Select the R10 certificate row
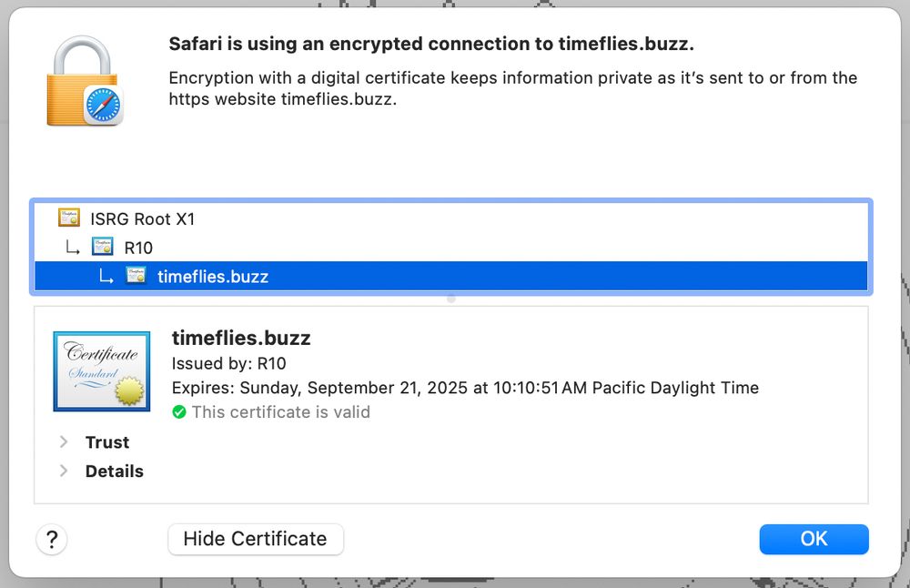The image size is (910, 588). [451, 248]
